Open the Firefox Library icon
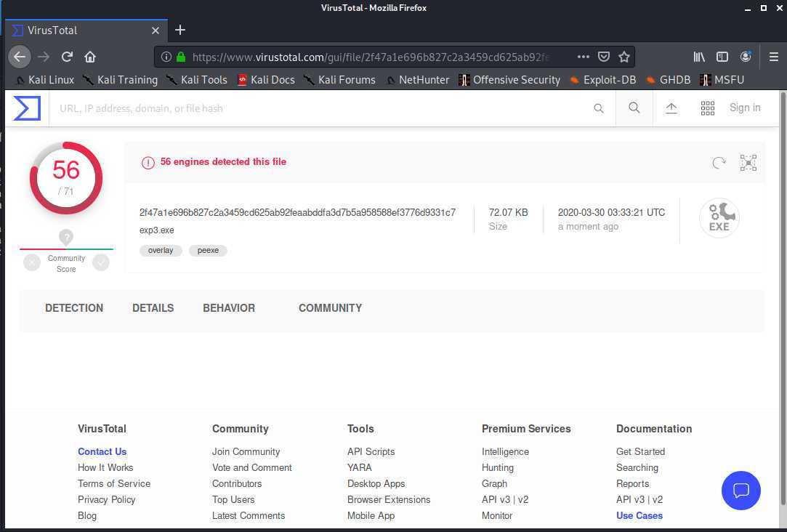This screenshot has height=532, width=787. click(698, 57)
